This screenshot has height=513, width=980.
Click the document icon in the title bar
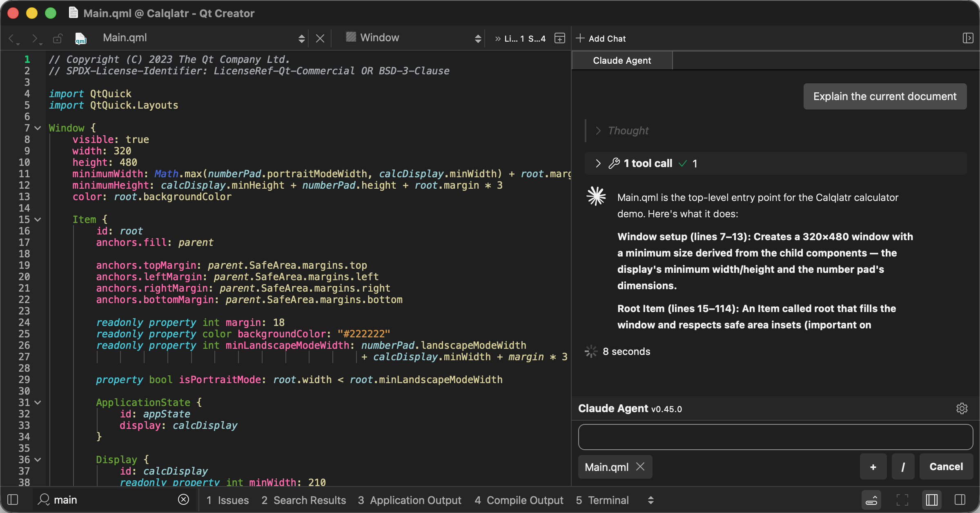click(x=73, y=13)
